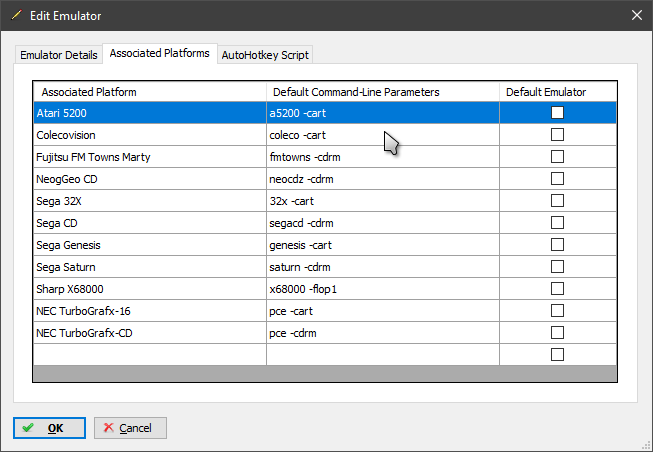
Task: Check Default Emulator for Sega 32X
Action: (557, 201)
